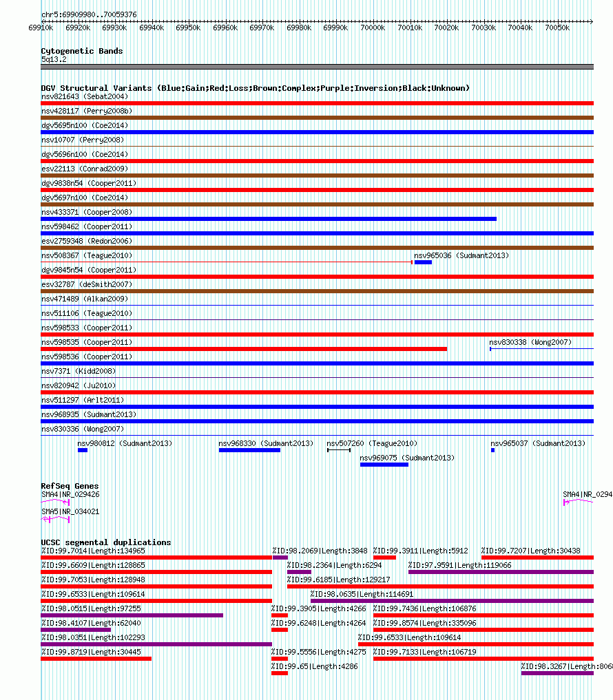
Task: Open the DGV Structural Variants track title
Action: point(255,88)
